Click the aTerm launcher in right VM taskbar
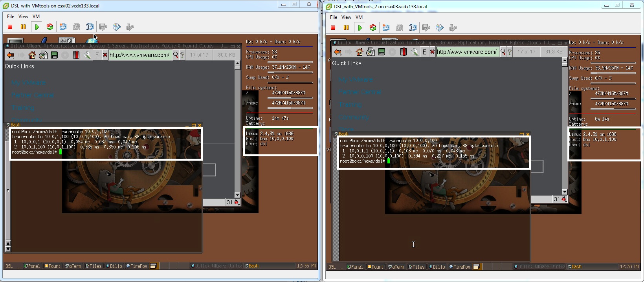Viewport: 644px width, 282px height. pos(396,267)
